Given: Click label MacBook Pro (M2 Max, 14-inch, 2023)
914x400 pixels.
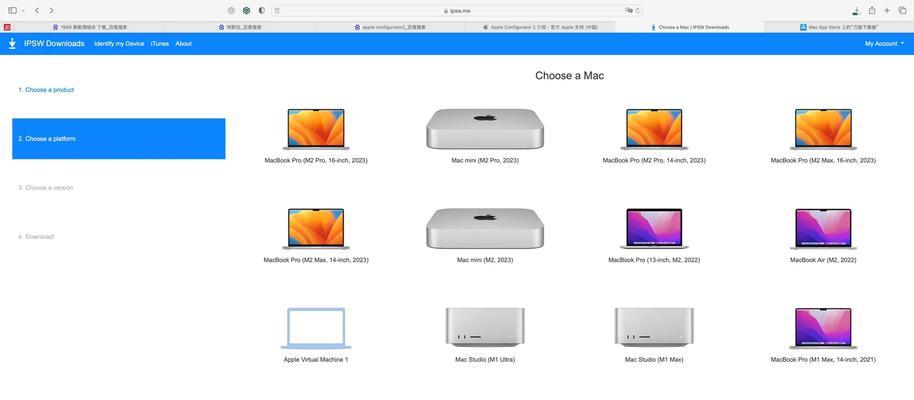Looking at the screenshot, I should click(x=316, y=260).
